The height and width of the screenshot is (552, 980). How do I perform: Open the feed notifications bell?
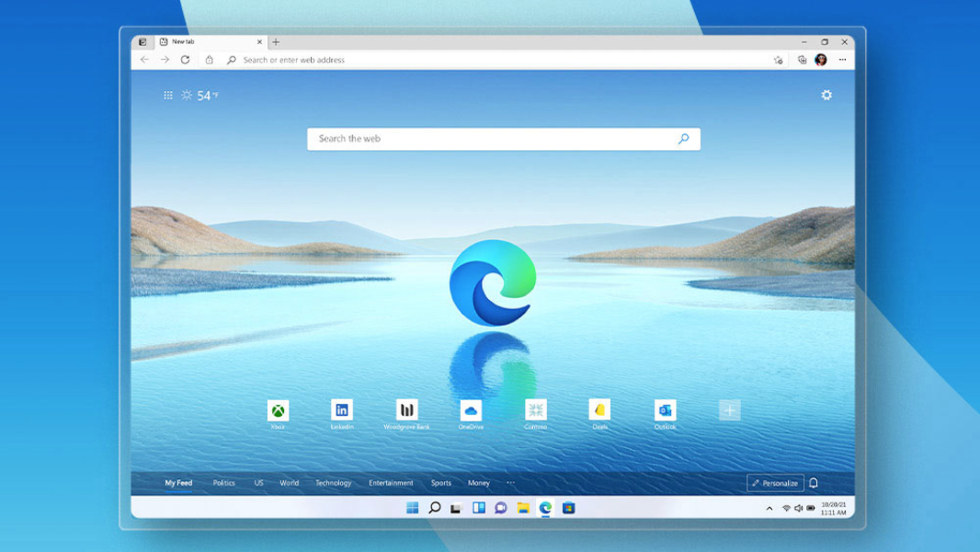tap(814, 483)
